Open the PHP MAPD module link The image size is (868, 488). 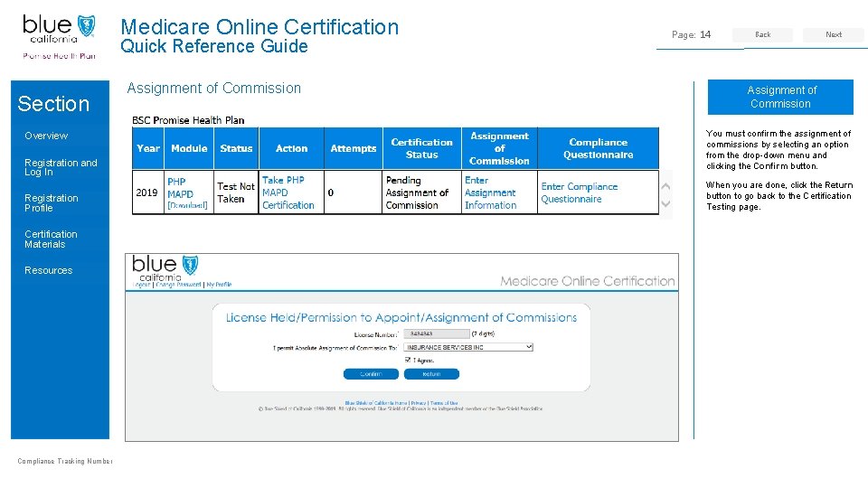(181, 188)
